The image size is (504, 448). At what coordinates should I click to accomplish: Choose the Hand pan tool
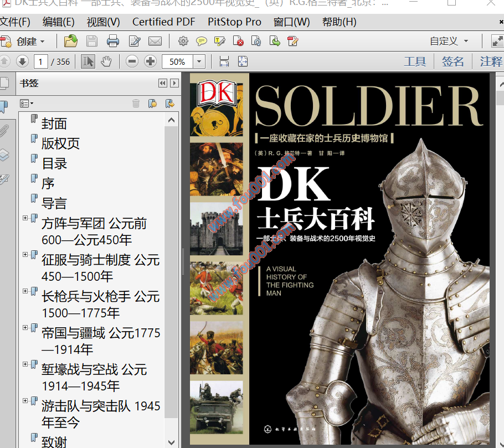[106, 61]
